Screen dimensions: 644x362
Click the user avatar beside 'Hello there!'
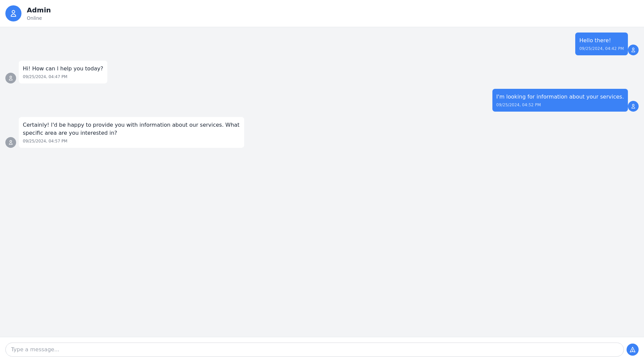633,50
